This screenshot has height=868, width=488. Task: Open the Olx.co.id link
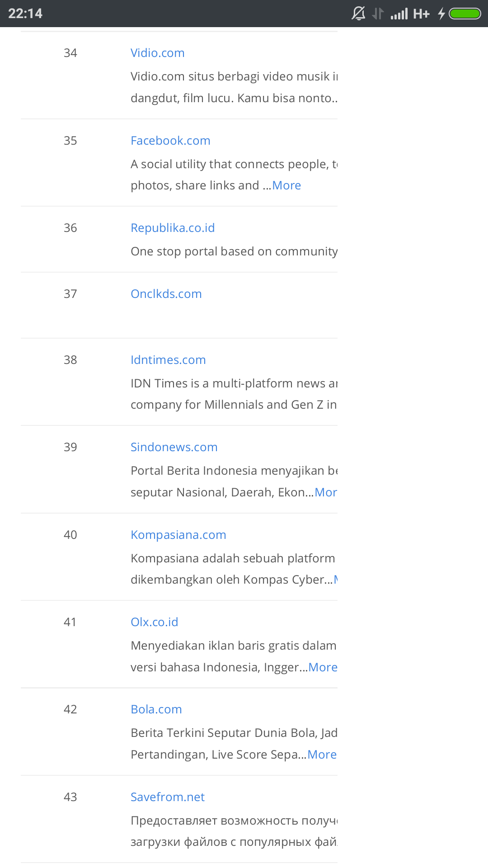(154, 622)
